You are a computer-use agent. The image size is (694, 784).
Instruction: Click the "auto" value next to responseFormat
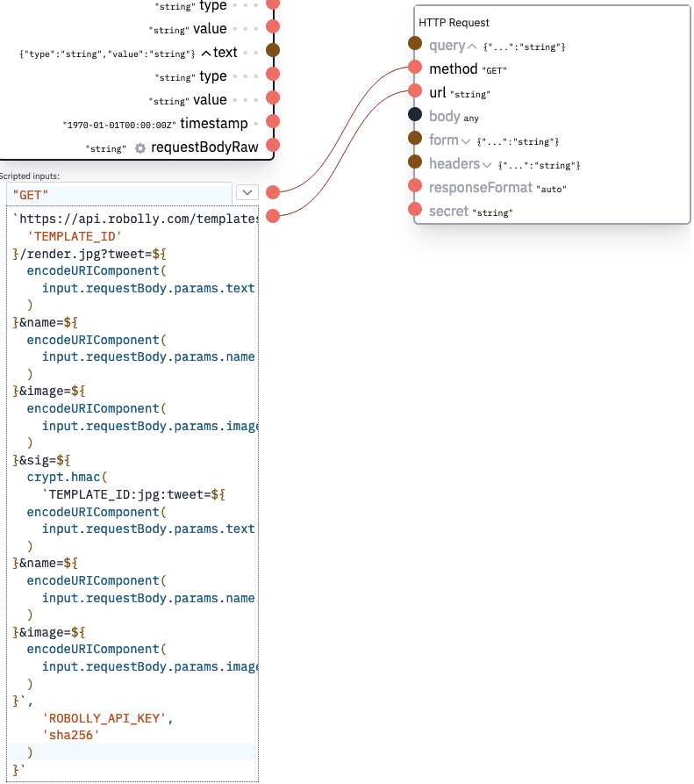tap(552, 189)
